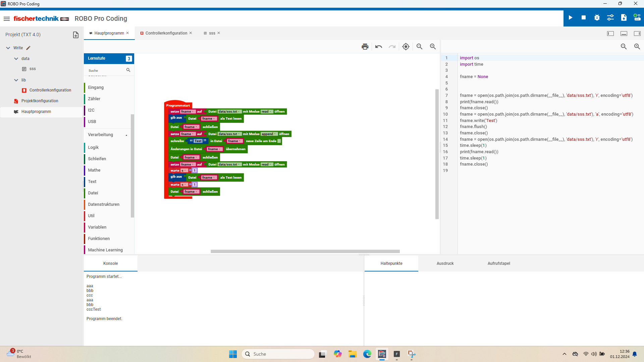Print the block workspace

point(365,47)
